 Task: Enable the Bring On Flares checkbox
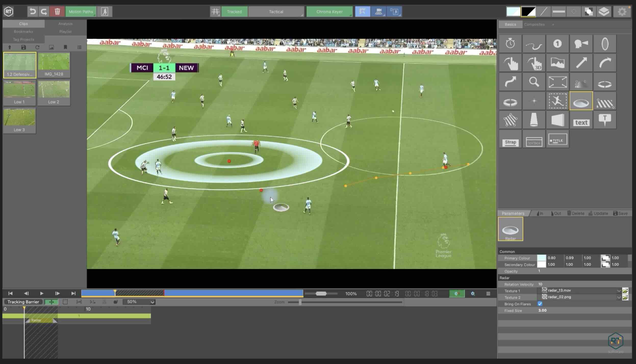(540, 304)
